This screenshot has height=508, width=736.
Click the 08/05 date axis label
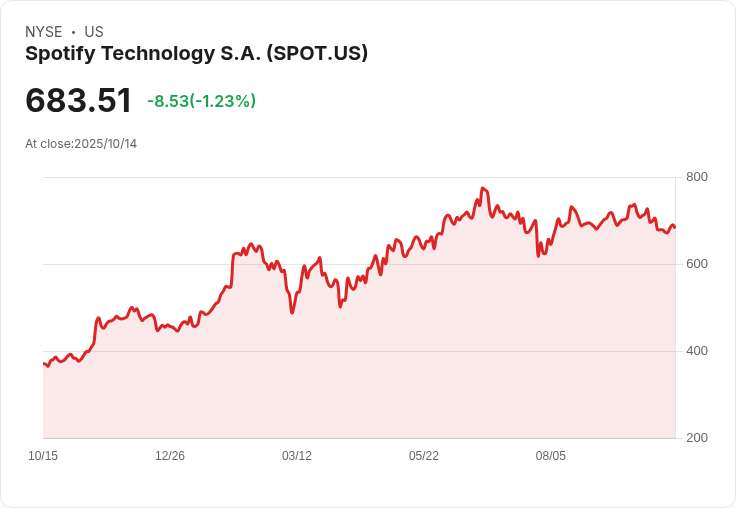coord(551,456)
